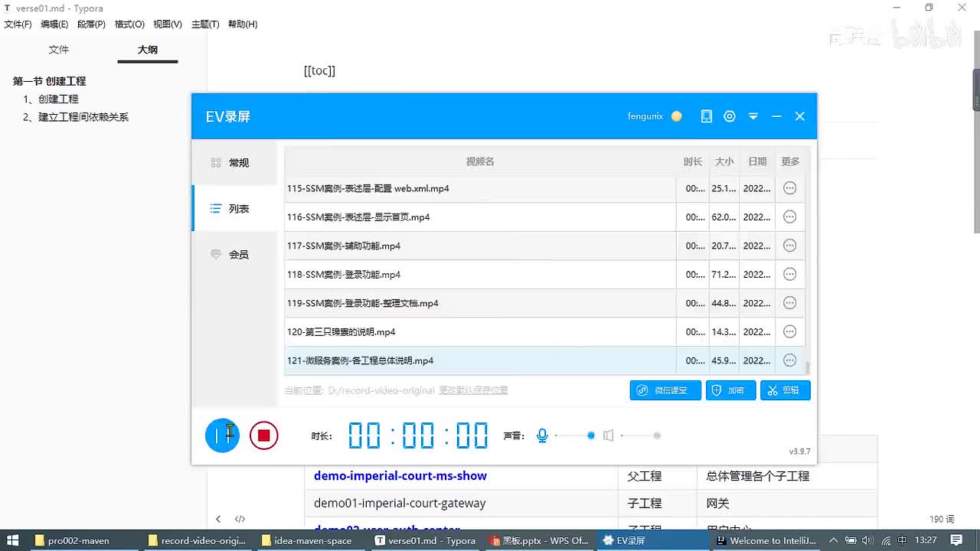Viewport: 980px width, 551px height.
Task: Click the microphone icon in EV录屏
Action: [x=542, y=435]
